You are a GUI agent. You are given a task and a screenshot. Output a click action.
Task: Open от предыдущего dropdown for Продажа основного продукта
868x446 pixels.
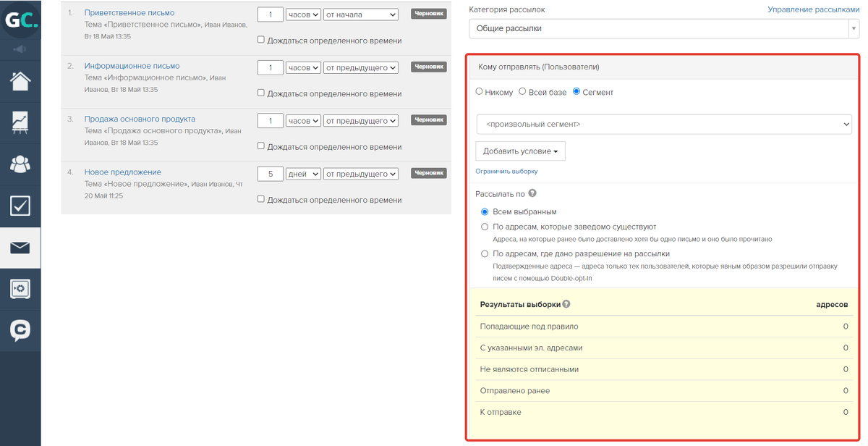pyautogui.click(x=361, y=121)
